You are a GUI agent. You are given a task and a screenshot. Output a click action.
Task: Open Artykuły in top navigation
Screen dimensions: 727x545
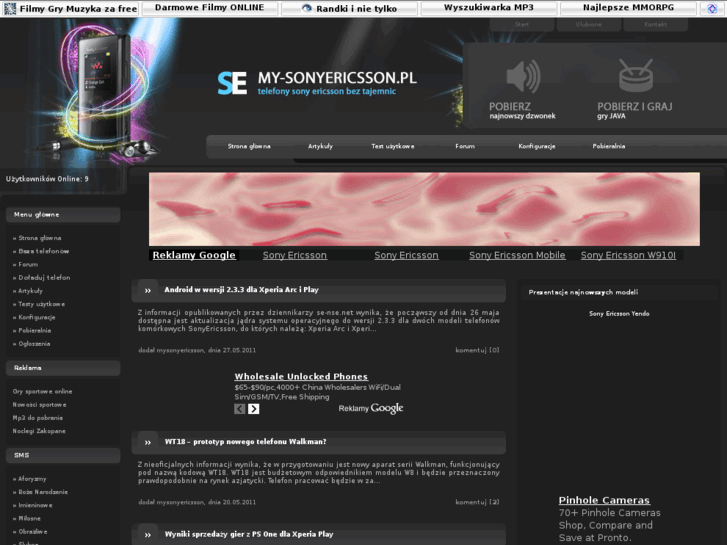(x=320, y=146)
